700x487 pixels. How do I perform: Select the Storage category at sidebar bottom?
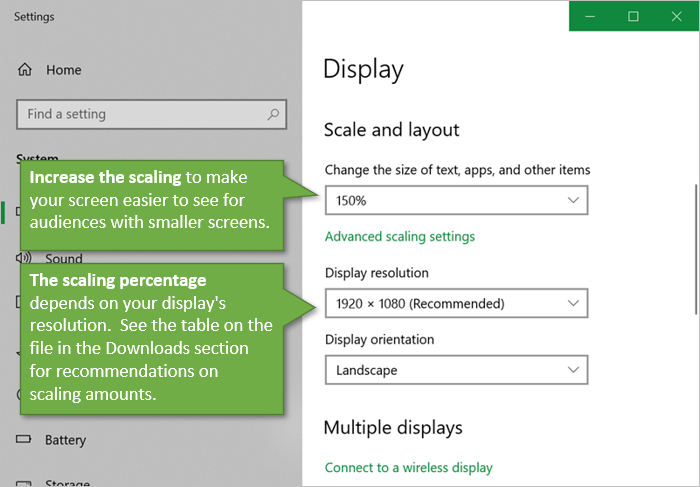coord(66,483)
